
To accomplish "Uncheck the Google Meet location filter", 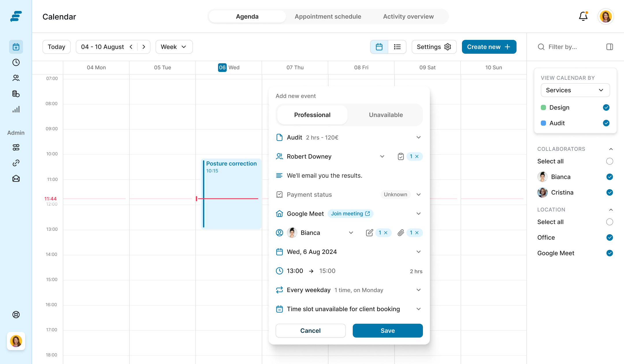I will [x=610, y=253].
